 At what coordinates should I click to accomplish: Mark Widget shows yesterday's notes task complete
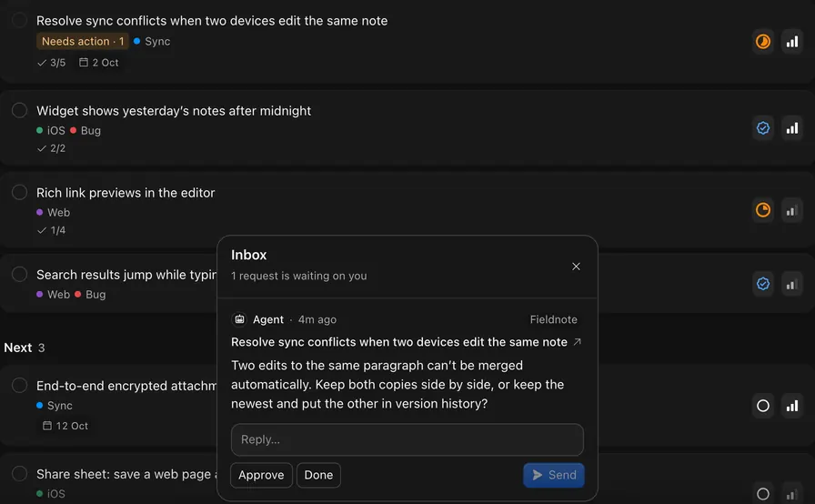pyautogui.click(x=19, y=110)
